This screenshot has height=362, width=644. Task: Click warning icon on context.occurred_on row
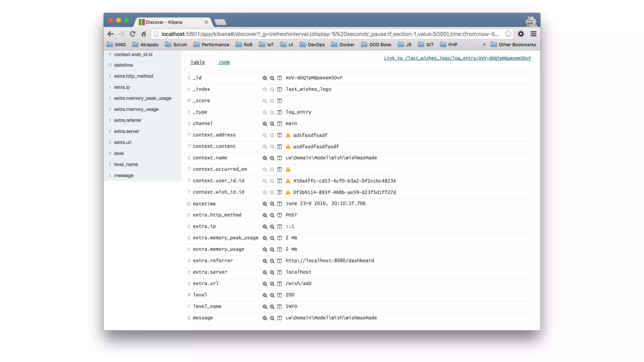click(288, 169)
